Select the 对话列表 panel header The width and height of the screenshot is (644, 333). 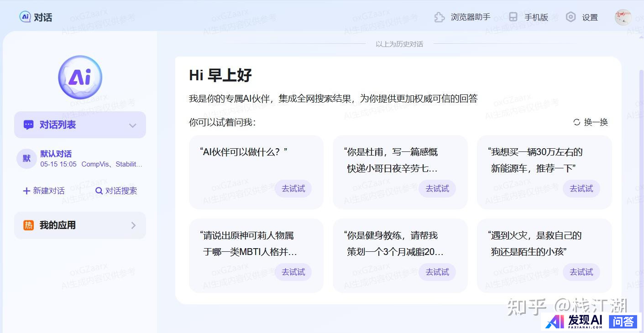tap(58, 125)
